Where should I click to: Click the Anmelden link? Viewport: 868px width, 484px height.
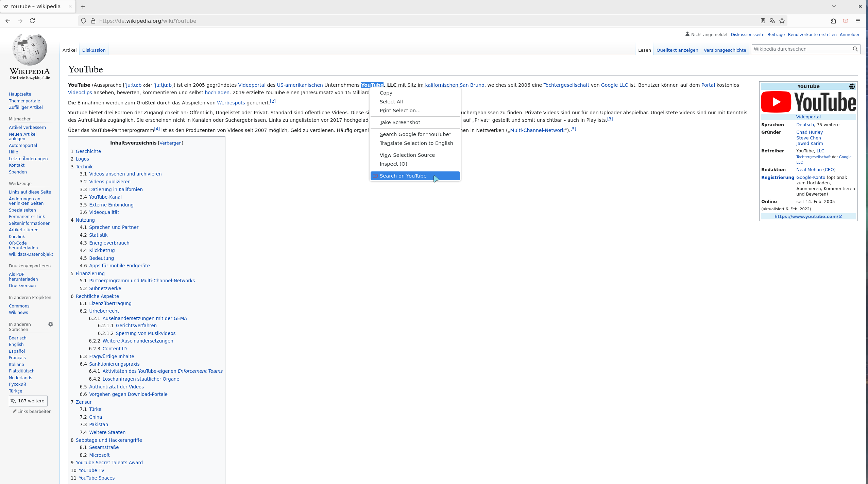click(850, 34)
